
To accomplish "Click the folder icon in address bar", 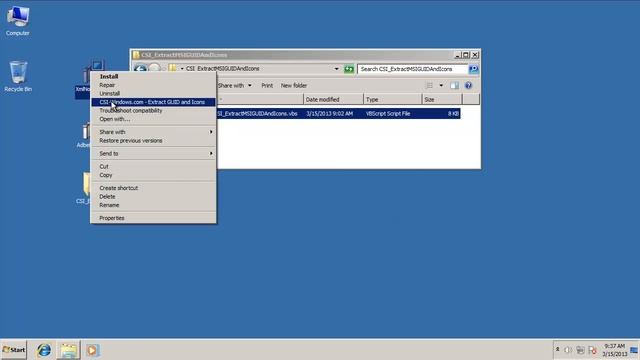I will (173, 68).
